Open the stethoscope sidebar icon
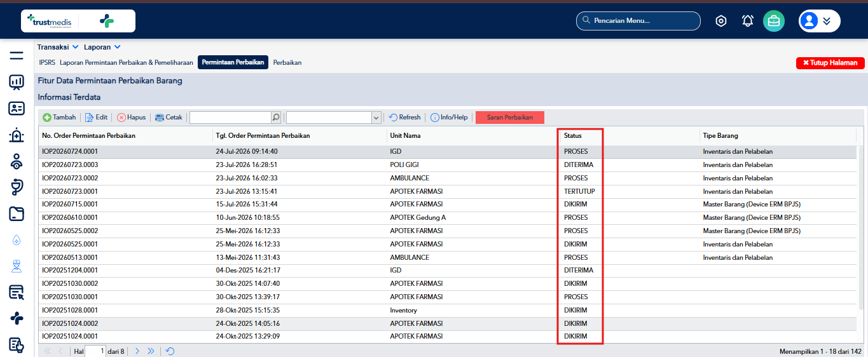The width and height of the screenshot is (868, 357). 17,187
